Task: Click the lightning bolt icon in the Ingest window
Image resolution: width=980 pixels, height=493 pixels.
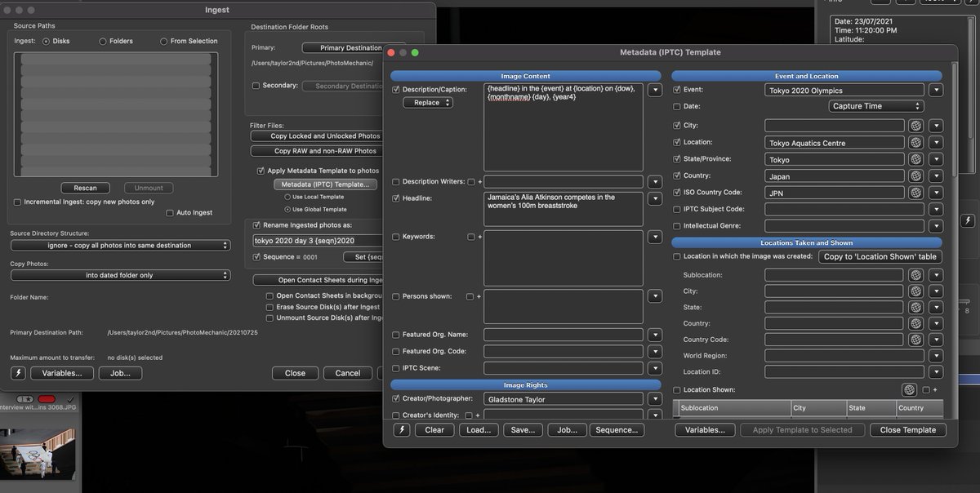Action: click(18, 373)
